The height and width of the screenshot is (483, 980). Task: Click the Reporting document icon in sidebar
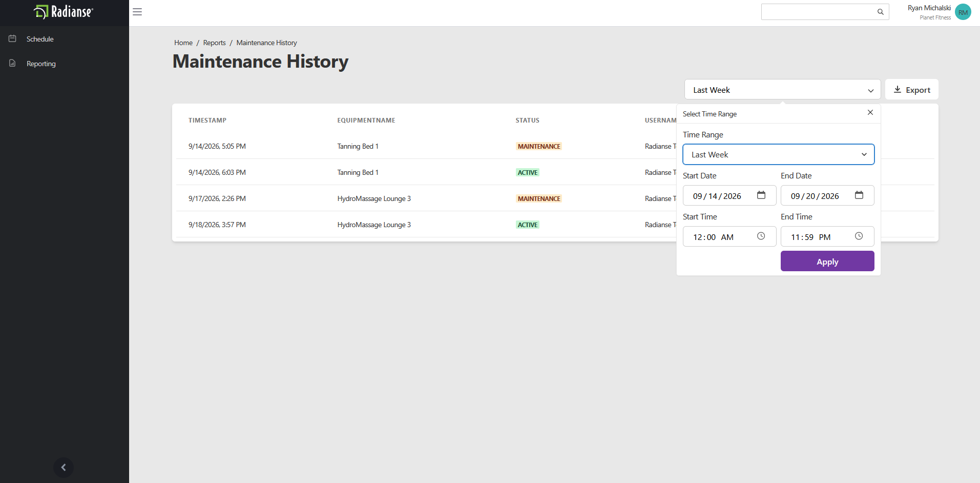[x=12, y=63]
